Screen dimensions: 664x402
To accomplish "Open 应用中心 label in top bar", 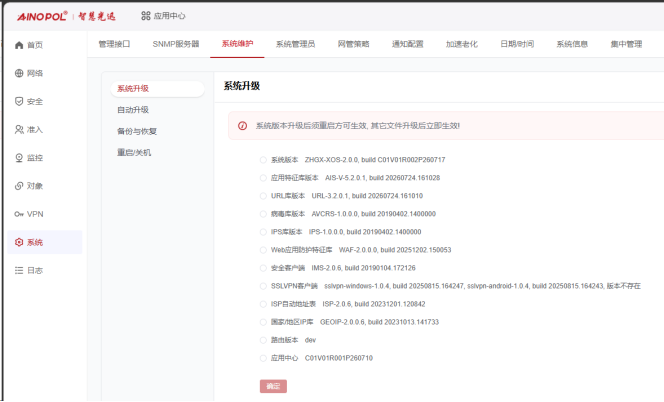I will (169, 16).
